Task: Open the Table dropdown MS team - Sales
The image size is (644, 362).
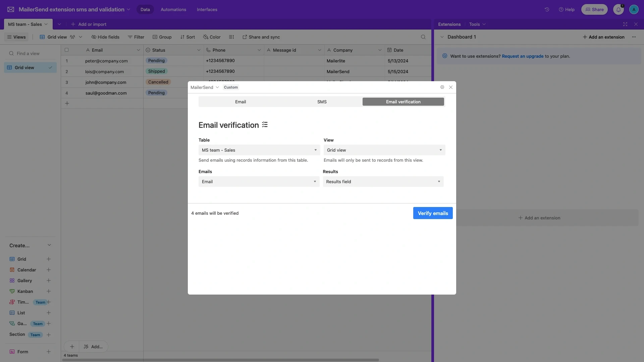Action: point(259,150)
